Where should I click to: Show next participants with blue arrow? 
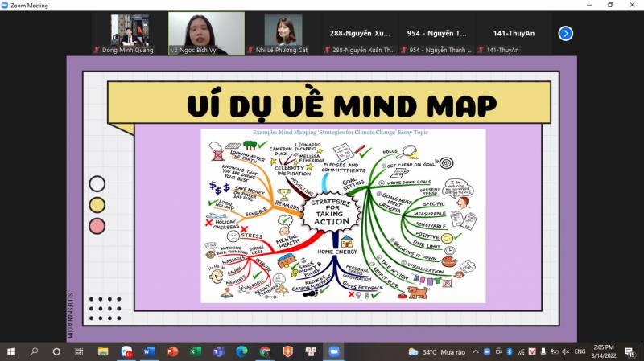[566, 33]
